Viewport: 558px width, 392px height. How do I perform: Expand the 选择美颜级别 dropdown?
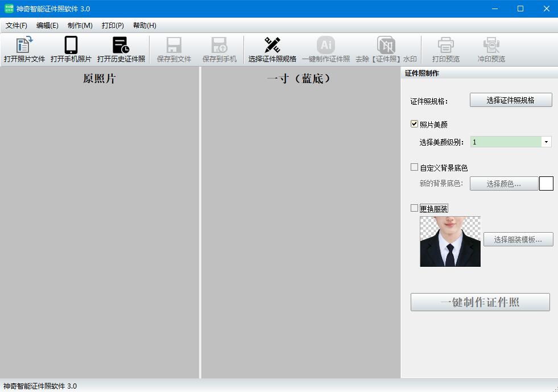point(546,142)
